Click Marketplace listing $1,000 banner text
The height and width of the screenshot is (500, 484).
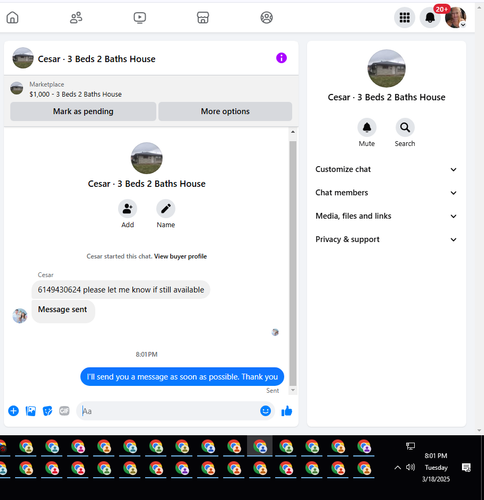tap(75, 94)
